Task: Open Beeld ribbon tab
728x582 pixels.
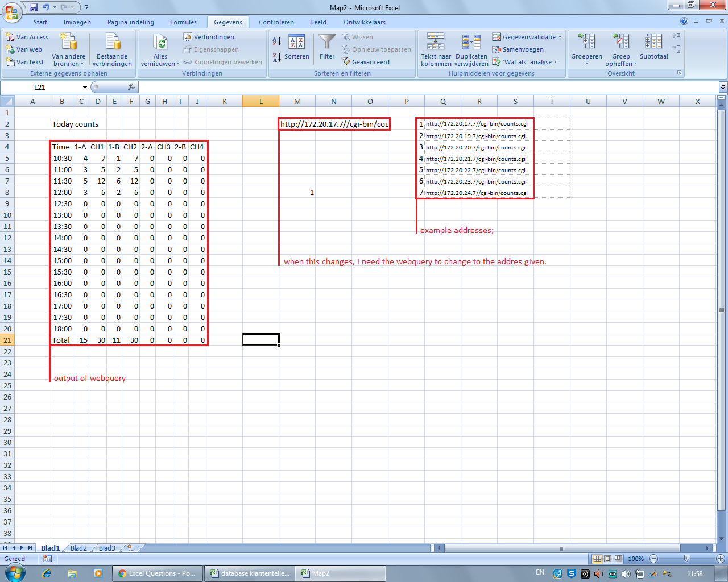Action: click(x=318, y=22)
